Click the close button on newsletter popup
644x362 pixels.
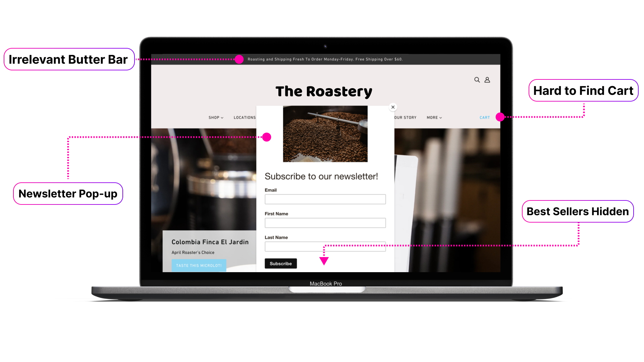coord(393,107)
